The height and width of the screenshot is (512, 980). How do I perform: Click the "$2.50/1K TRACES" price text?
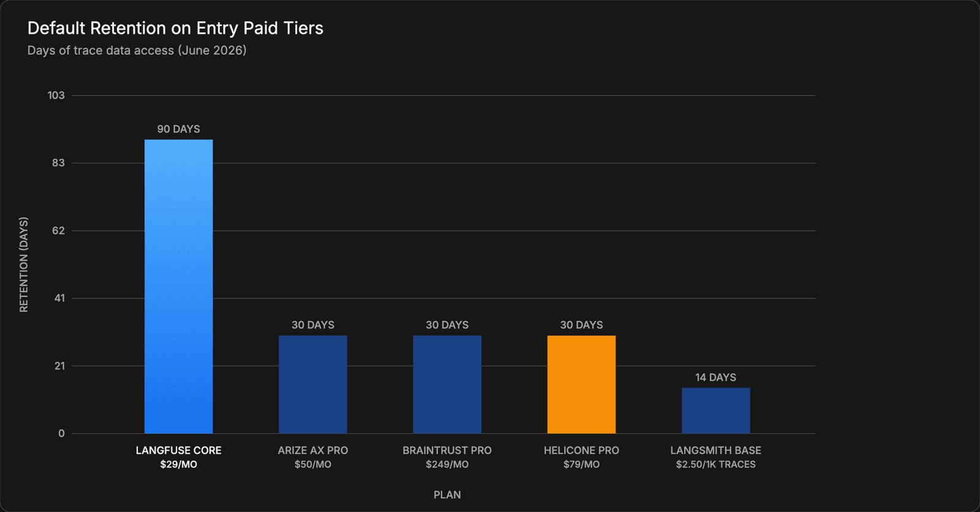click(x=716, y=464)
